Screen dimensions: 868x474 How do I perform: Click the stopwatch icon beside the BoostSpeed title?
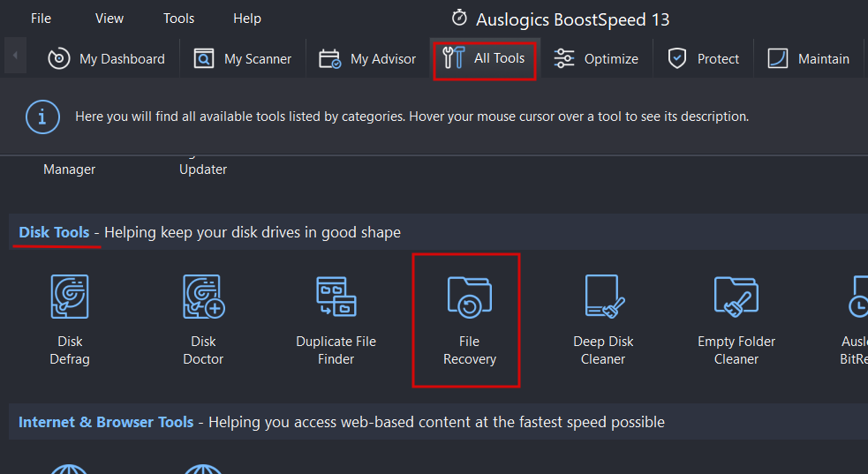click(x=459, y=19)
